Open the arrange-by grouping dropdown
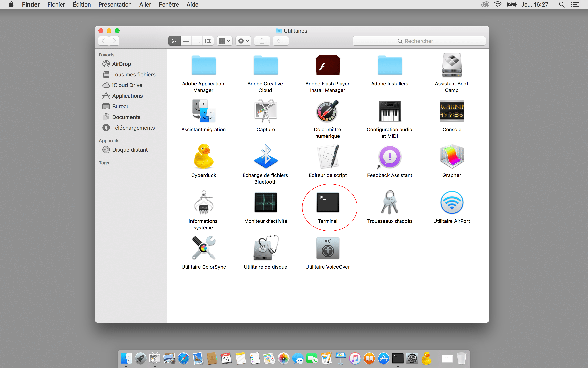 (x=225, y=41)
